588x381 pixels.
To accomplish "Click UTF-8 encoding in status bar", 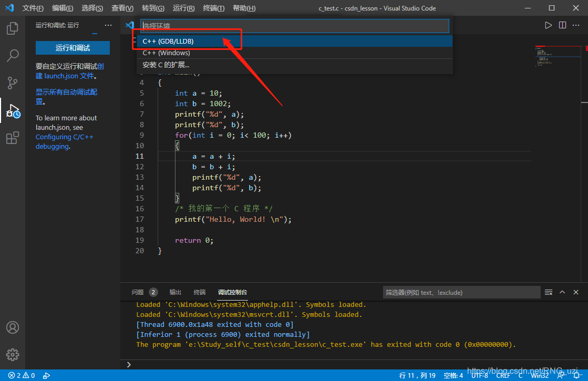I will point(480,375).
